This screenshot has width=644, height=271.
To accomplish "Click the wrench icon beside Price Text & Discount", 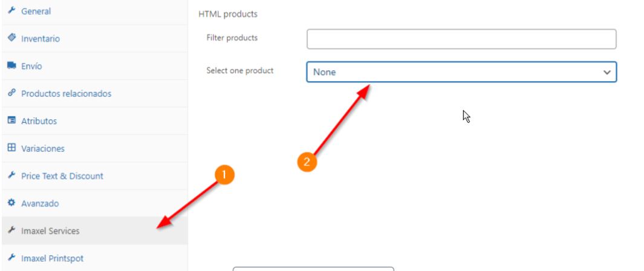I will coord(11,176).
